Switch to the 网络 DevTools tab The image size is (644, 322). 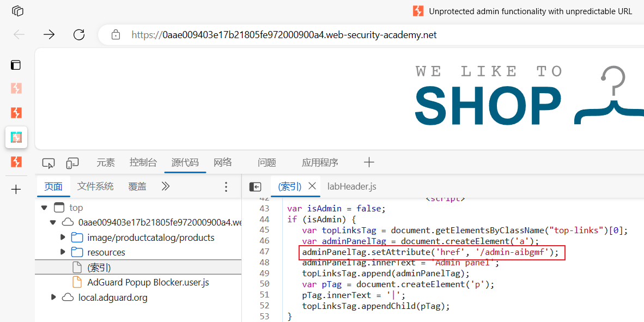point(223,163)
